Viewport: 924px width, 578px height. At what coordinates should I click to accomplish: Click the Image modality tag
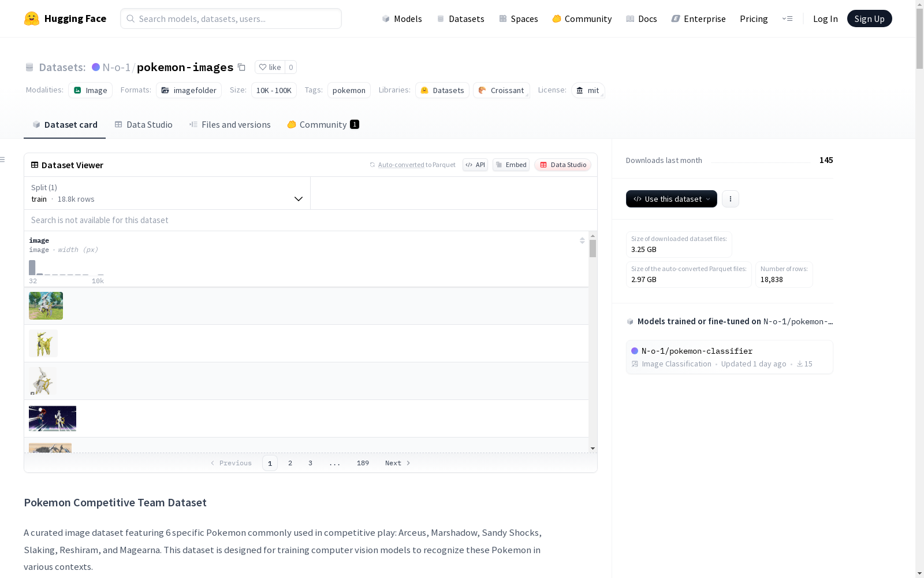pyautogui.click(x=91, y=90)
